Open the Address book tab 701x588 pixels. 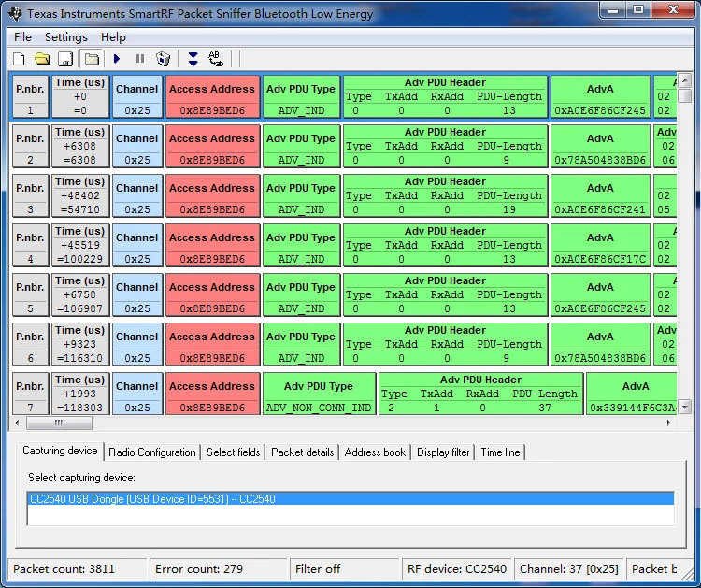[375, 452]
